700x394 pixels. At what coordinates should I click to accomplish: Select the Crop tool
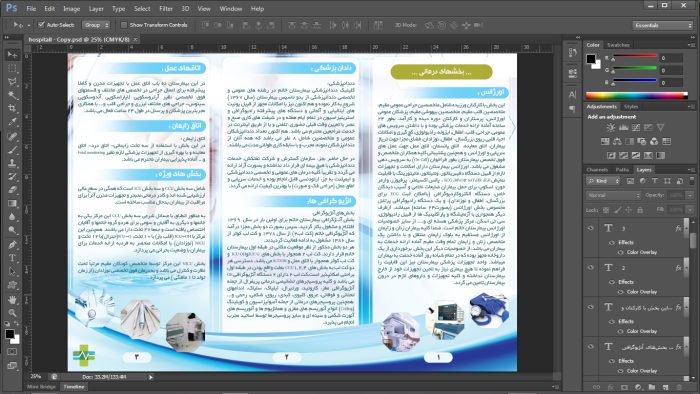[12, 108]
